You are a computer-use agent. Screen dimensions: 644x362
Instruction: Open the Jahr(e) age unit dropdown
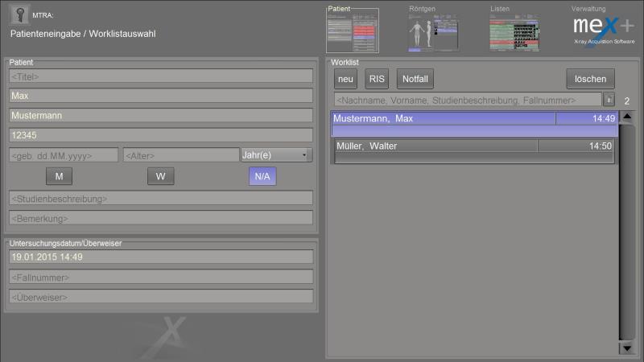pos(276,154)
